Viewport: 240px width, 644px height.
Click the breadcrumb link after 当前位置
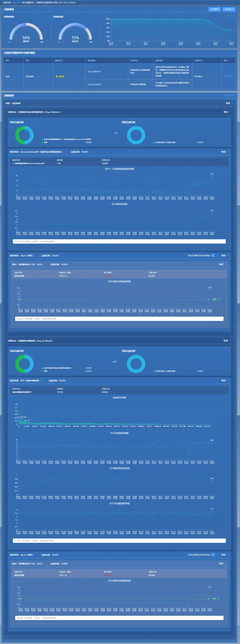click(x=16, y=2)
